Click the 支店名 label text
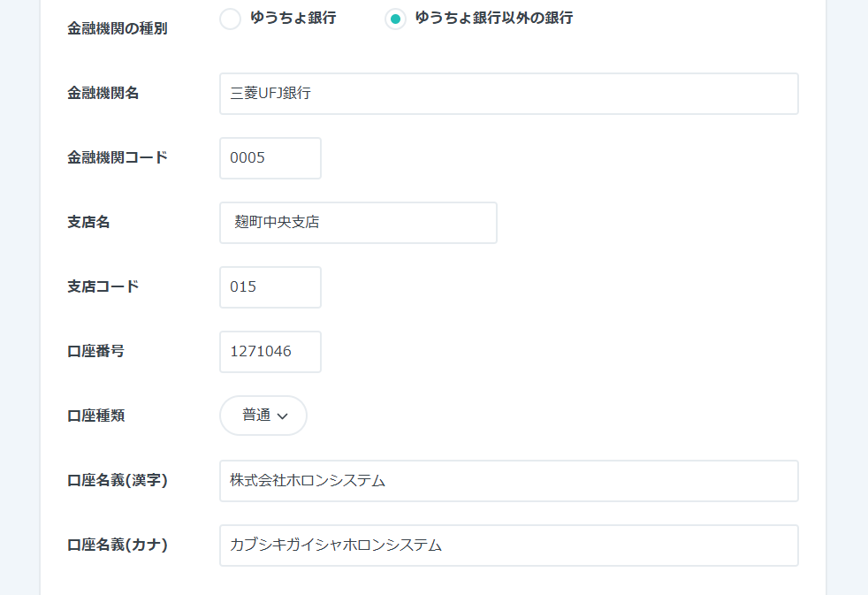Viewport: 868px width, 595px height. (x=88, y=222)
